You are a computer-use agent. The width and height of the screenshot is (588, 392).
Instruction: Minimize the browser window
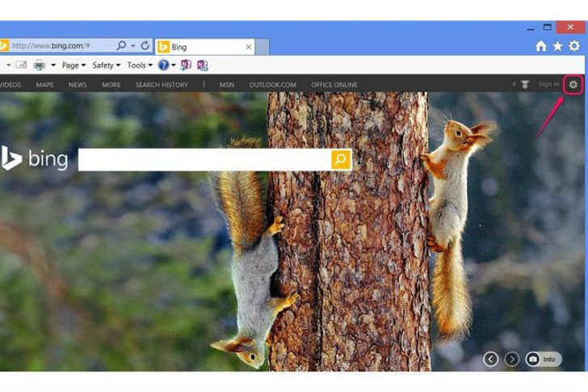(x=530, y=27)
